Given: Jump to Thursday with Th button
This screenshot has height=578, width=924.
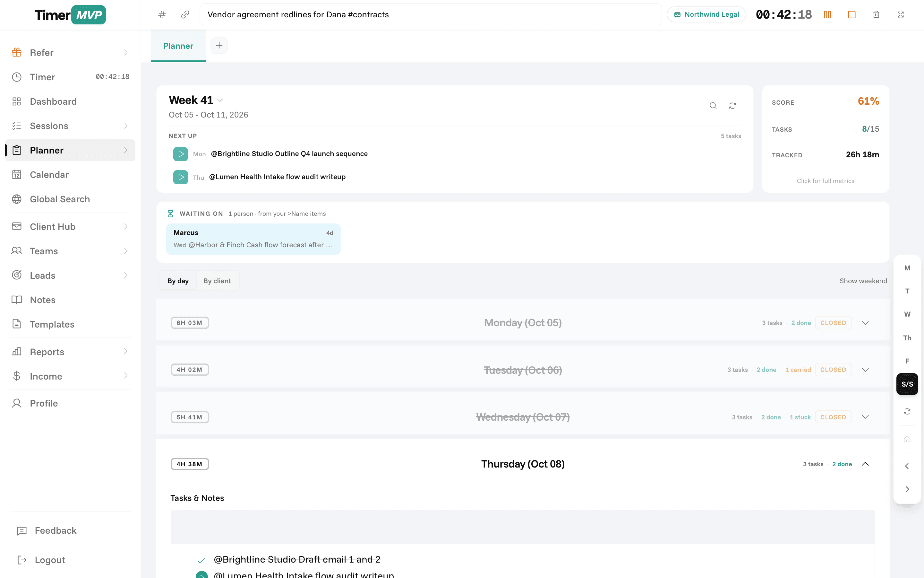Looking at the screenshot, I should [907, 338].
